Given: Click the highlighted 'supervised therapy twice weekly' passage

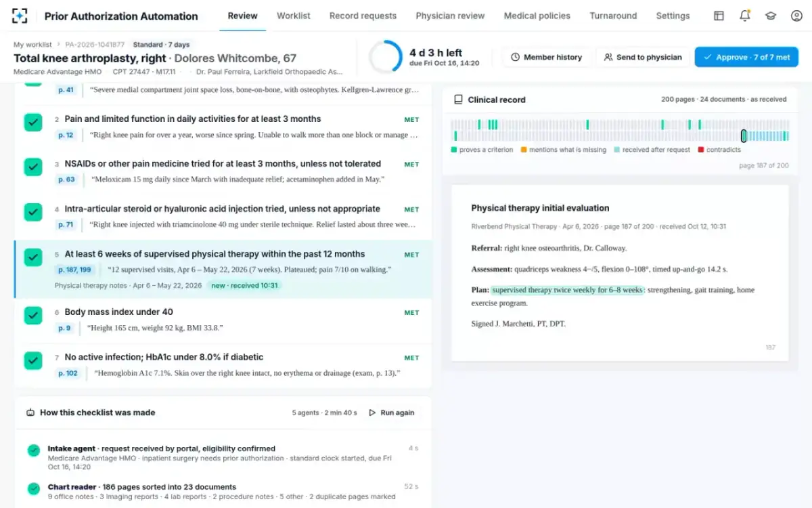Looking at the screenshot, I should tap(567, 290).
